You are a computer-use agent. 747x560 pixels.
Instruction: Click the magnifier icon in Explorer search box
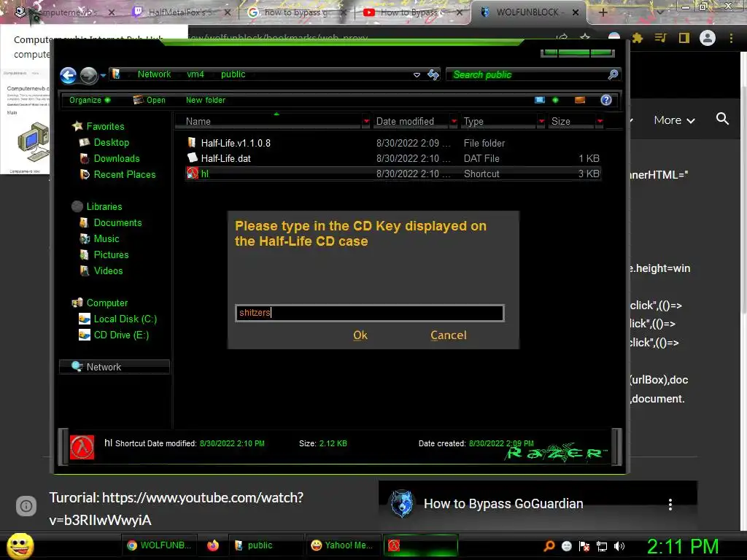click(613, 74)
